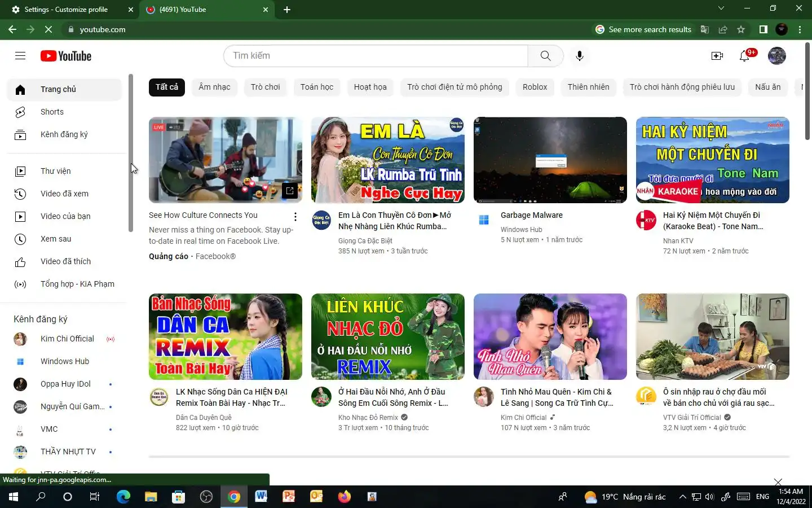
Task: Open Giọng Ca Đặc Biệt channel name
Action: (365, 241)
